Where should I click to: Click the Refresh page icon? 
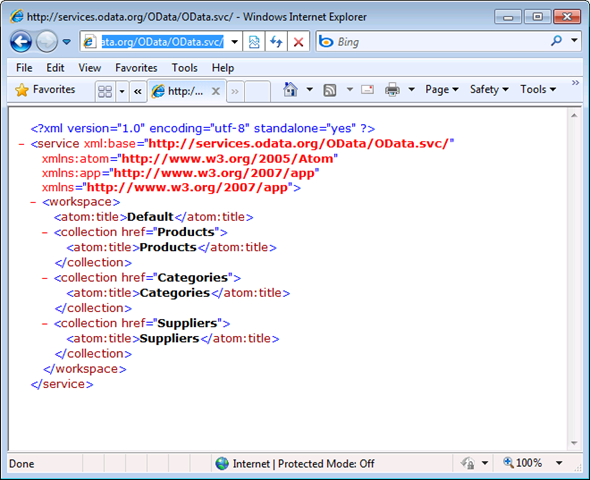(276, 42)
